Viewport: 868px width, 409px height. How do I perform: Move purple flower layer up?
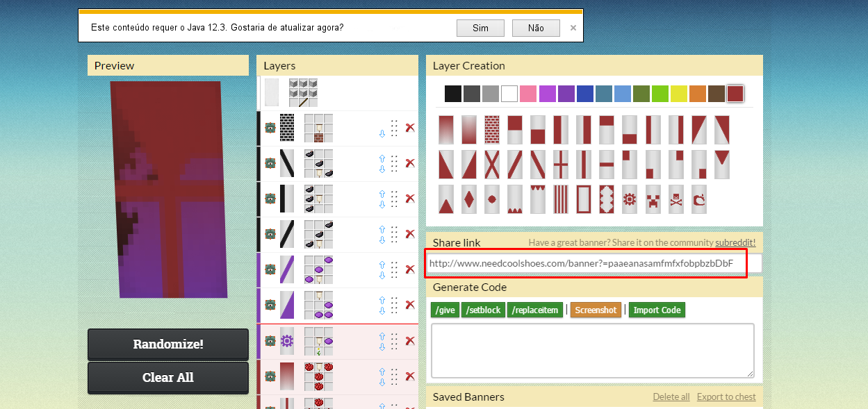[x=382, y=336]
